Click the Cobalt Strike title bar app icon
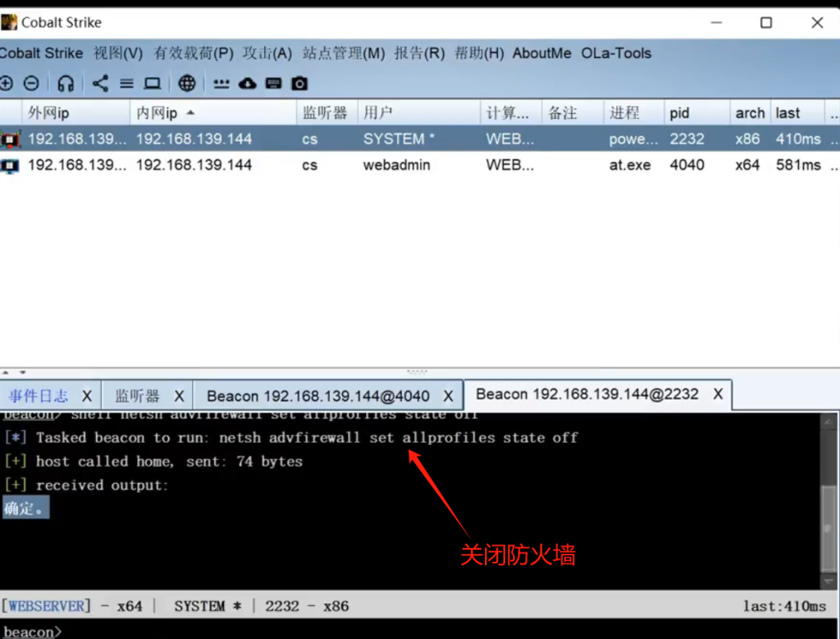 click(8, 22)
